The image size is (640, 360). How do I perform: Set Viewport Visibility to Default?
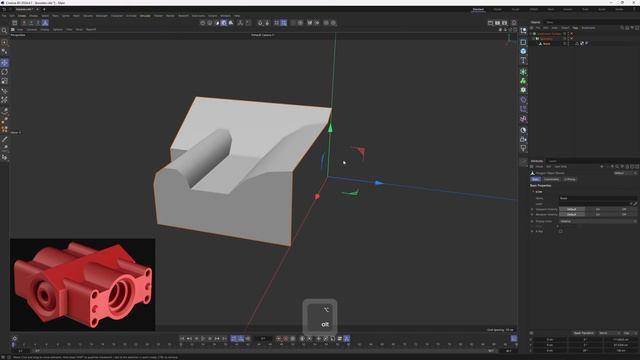tap(572, 209)
